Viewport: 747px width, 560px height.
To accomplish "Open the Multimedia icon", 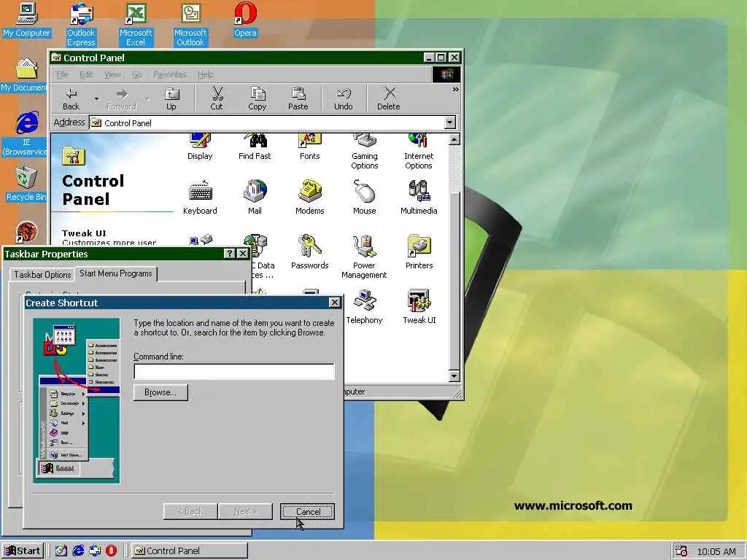I will tap(419, 197).
